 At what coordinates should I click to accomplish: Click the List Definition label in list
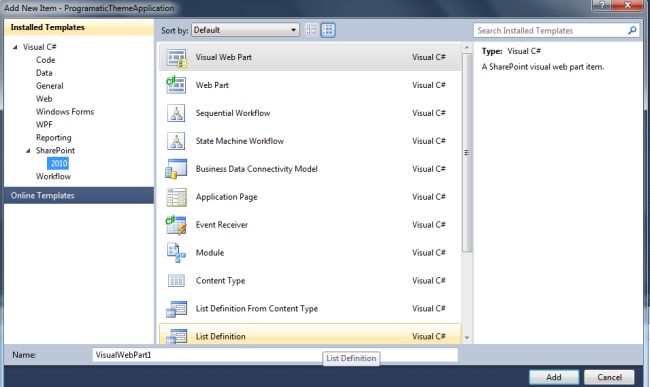tap(221, 336)
